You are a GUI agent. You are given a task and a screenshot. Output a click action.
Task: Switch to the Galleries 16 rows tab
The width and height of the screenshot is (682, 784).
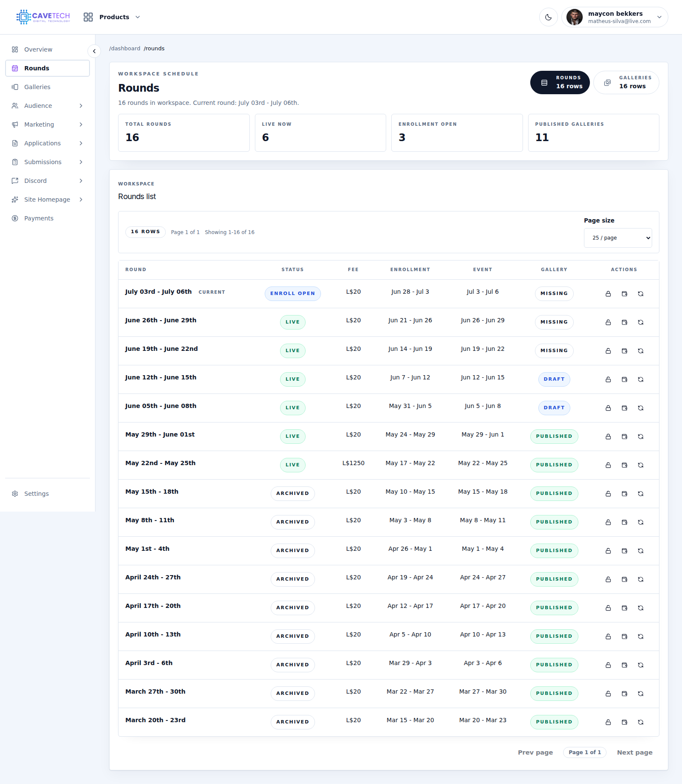click(x=626, y=82)
